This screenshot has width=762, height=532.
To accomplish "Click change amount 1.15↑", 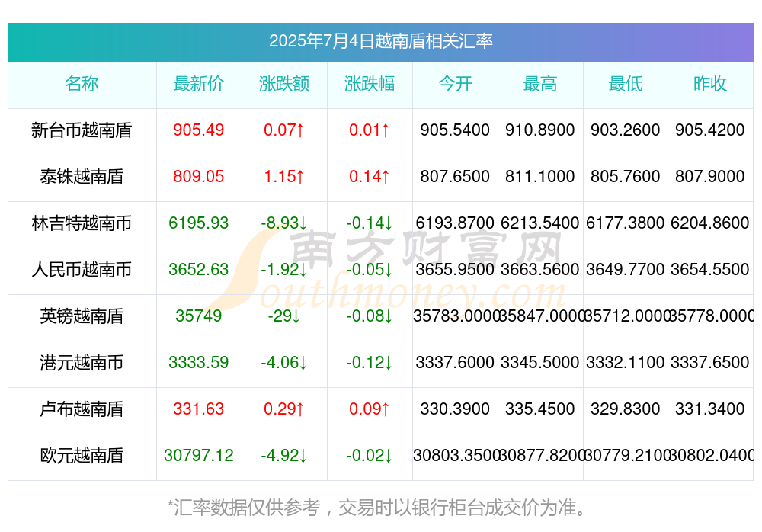I will (283, 177).
